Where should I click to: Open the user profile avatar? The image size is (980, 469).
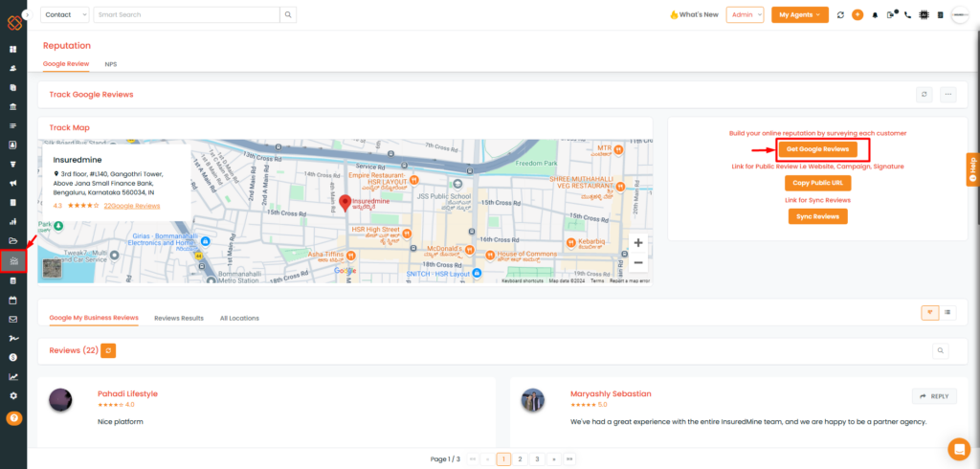point(960,14)
